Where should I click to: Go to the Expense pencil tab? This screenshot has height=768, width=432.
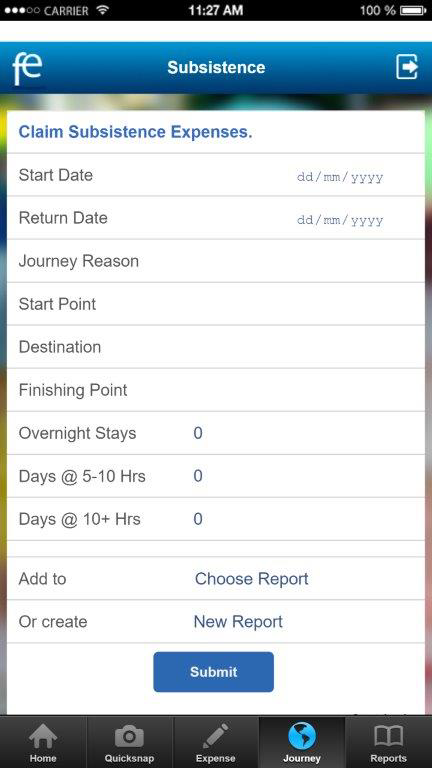(216, 743)
